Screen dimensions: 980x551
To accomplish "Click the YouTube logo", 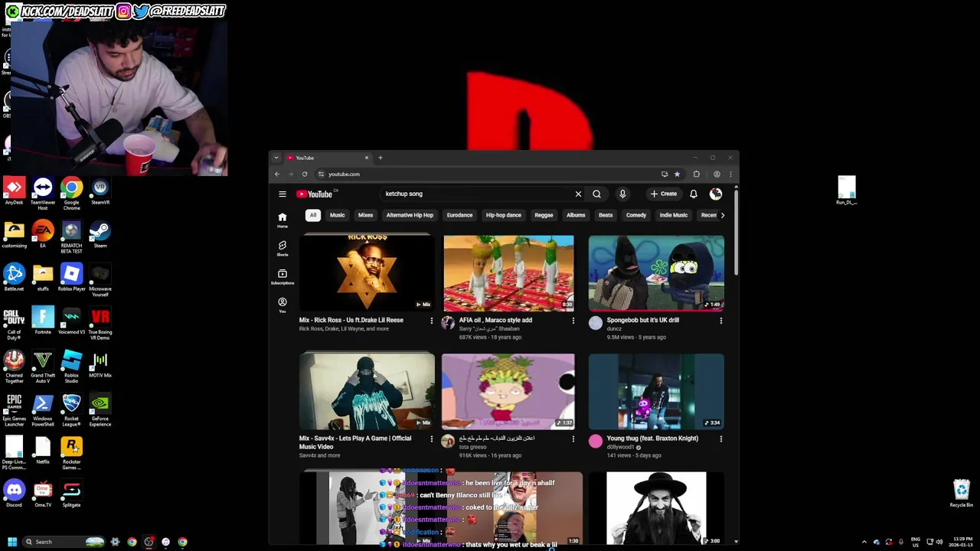I will point(315,194).
